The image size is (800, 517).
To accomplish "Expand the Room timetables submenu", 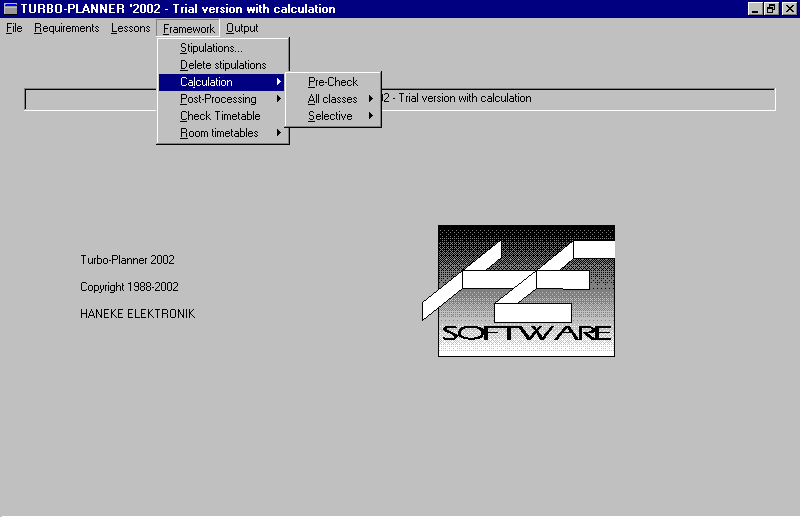I will 221,133.
